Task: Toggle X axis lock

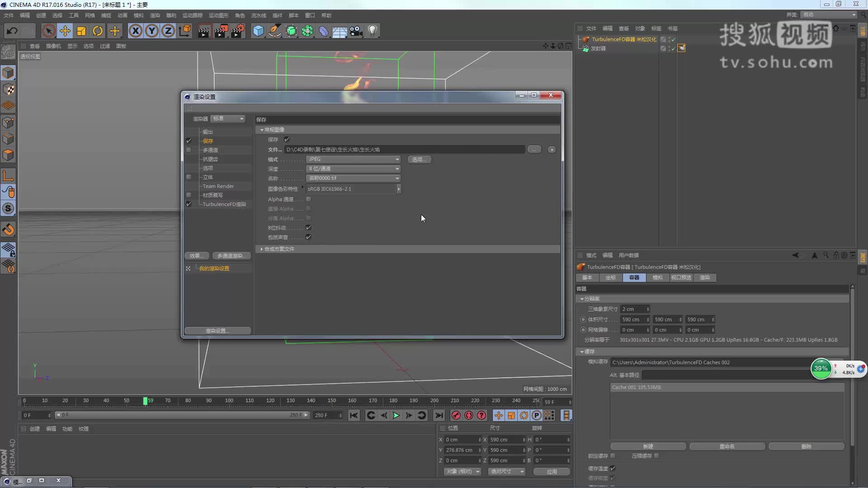Action: point(135,31)
